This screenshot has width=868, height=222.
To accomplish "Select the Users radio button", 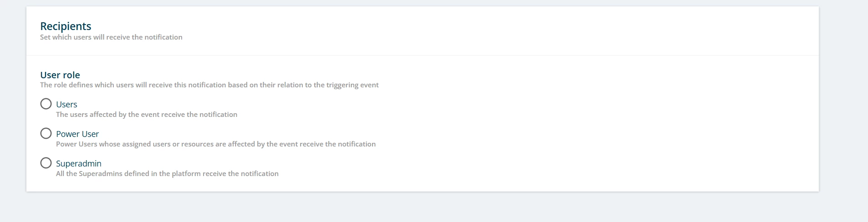I will (46, 104).
